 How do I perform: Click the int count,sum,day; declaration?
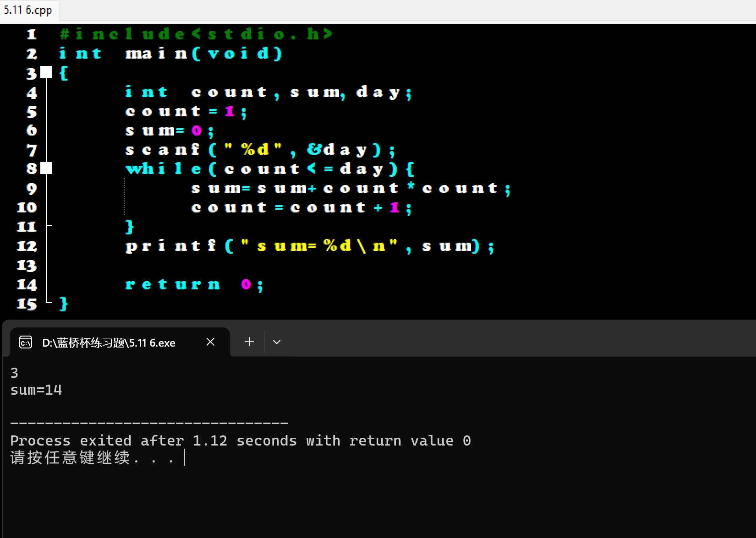269,92
